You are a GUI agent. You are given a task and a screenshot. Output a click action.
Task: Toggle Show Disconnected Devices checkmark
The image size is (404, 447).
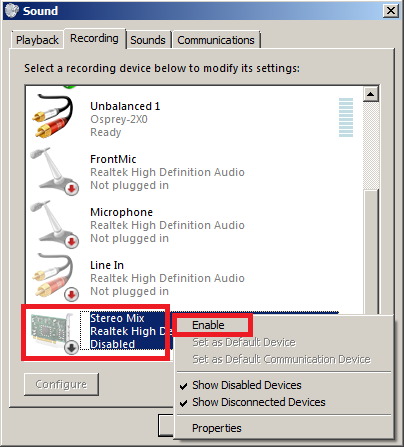(x=183, y=403)
